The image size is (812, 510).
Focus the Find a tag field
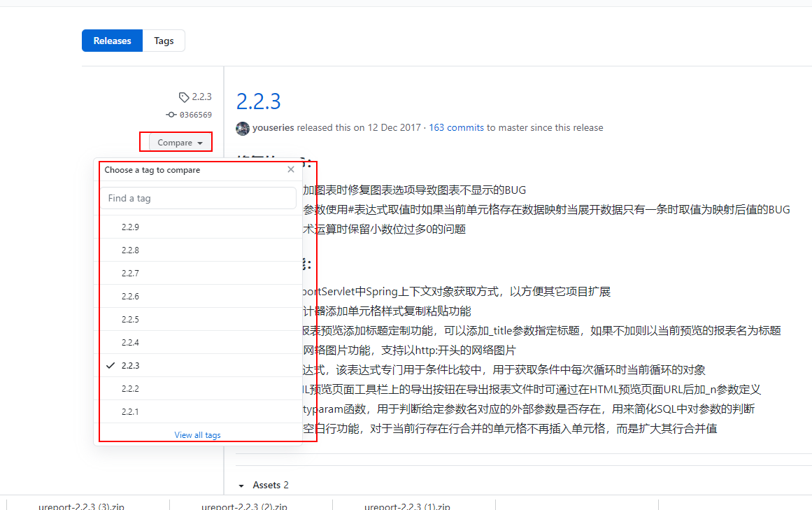pos(198,198)
